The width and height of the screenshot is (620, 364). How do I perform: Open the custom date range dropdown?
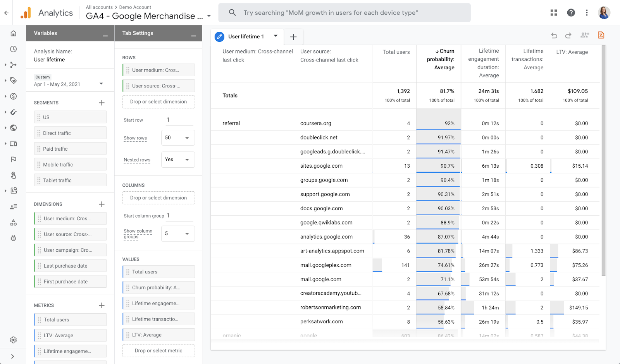101,84
